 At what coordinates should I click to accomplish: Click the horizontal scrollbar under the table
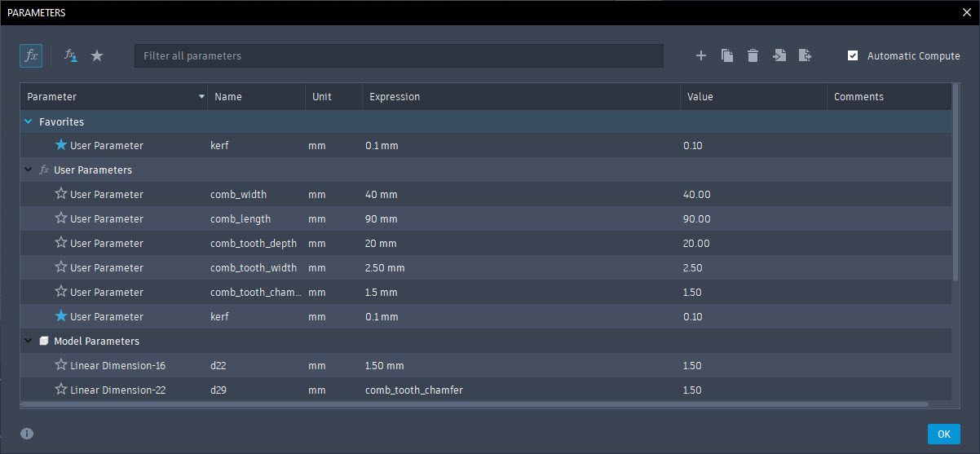475,403
